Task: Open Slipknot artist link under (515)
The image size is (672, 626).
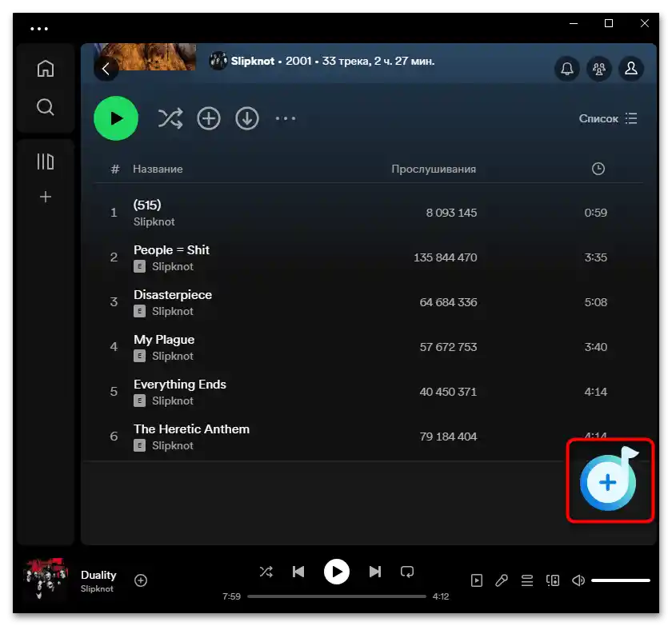Action: coord(154,221)
